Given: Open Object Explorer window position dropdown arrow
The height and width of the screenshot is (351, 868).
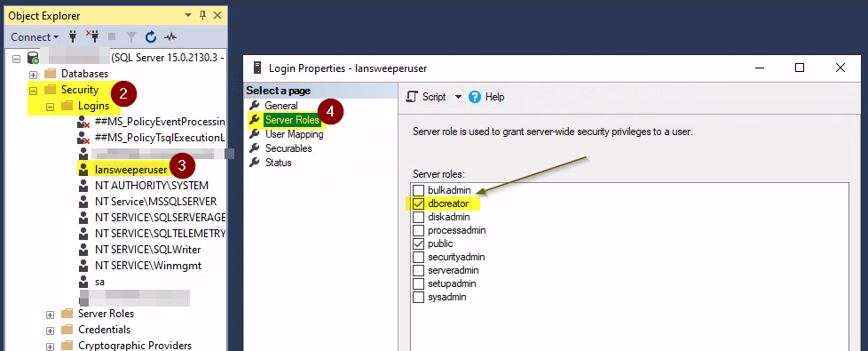Looking at the screenshot, I should click(x=188, y=15).
